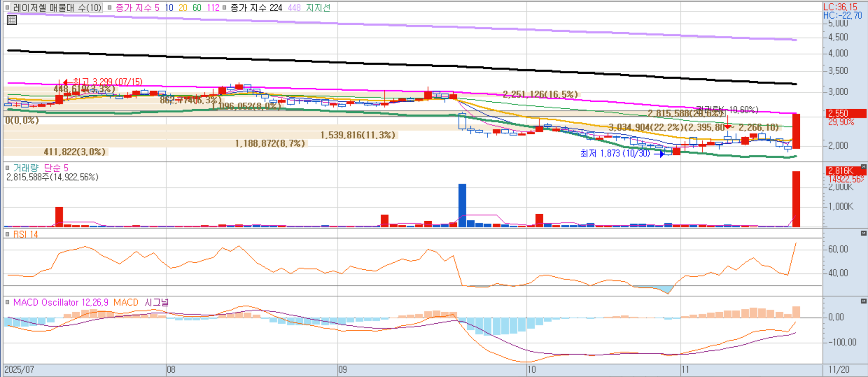Click the 09 month label on the time axis

[x=343, y=370]
